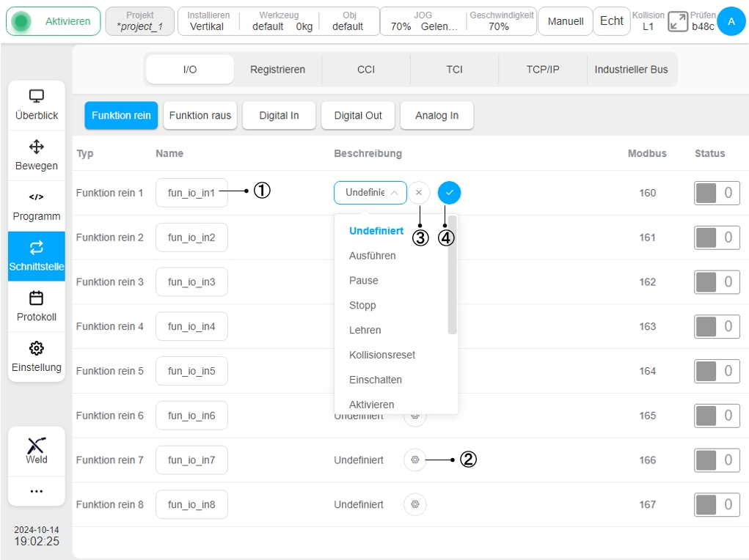
Task: Open the Projekt *project_1 selector
Action: click(x=140, y=21)
